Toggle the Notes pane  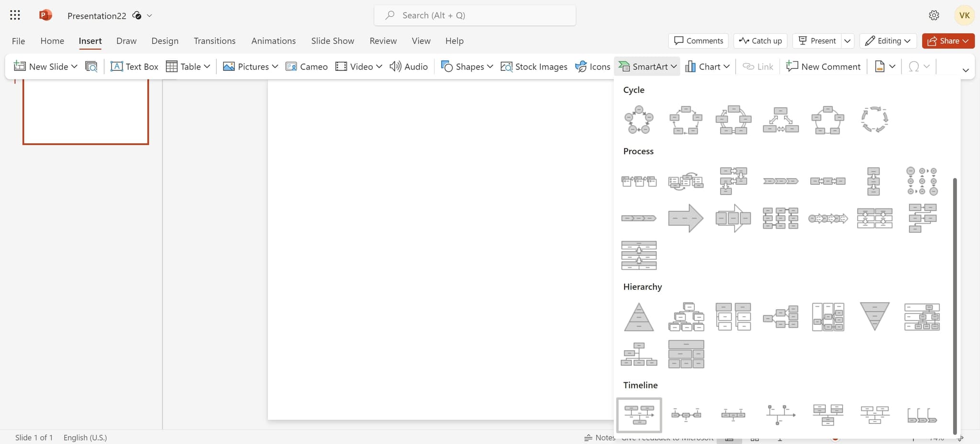600,437
